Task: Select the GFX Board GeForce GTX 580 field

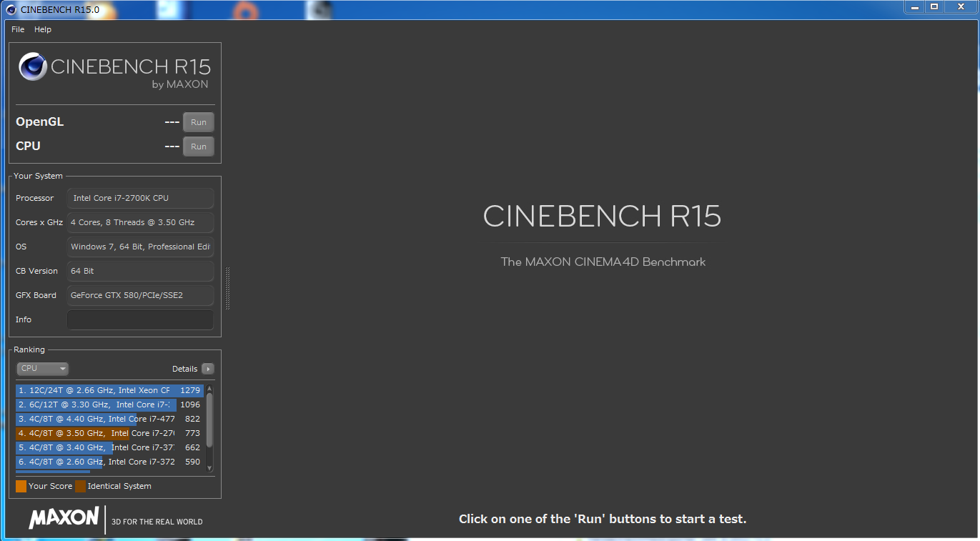Action: (141, 295)
